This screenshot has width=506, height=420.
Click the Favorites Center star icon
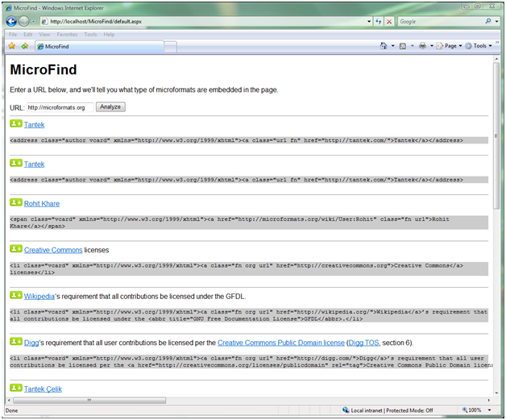click(12, 46)
